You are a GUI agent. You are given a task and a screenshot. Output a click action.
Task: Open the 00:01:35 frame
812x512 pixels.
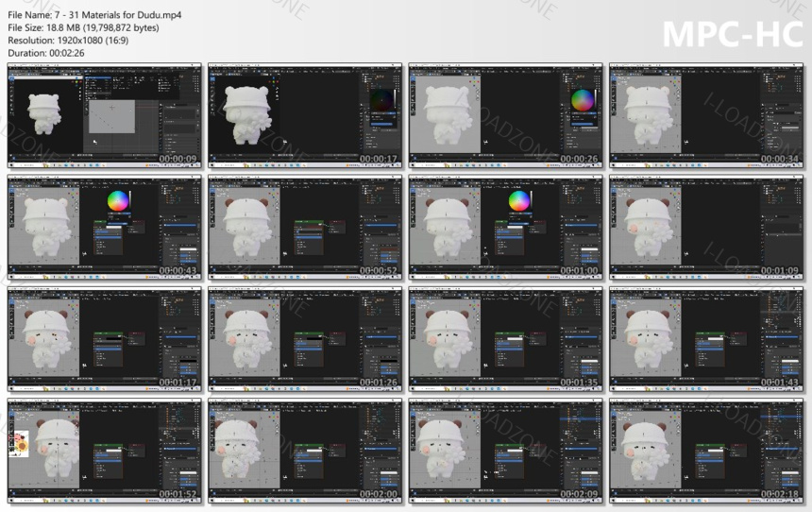[x=505, y=338]
